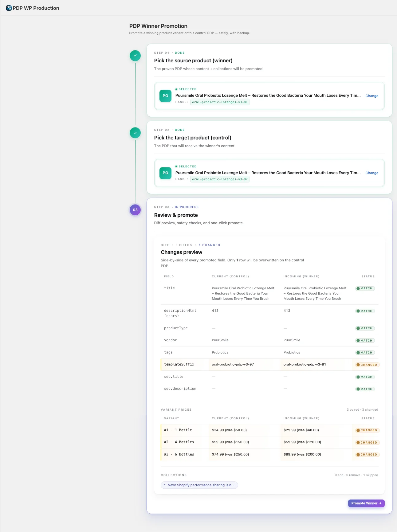This screenshot has height=532, width=397.
Task: Click the descriptionHtml (chars) field name
Action: [x=180, y=313]
